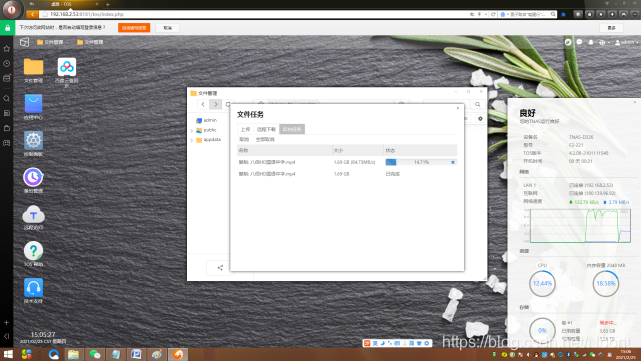The image size is (641, 361).
Task: Close the system status widget panel
Action: point(634,102)
